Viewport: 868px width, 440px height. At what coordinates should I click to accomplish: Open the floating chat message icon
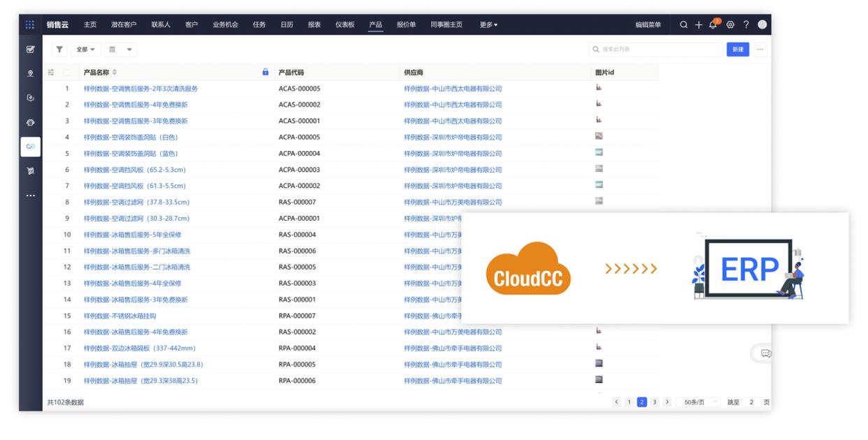[x=765, y=353]
